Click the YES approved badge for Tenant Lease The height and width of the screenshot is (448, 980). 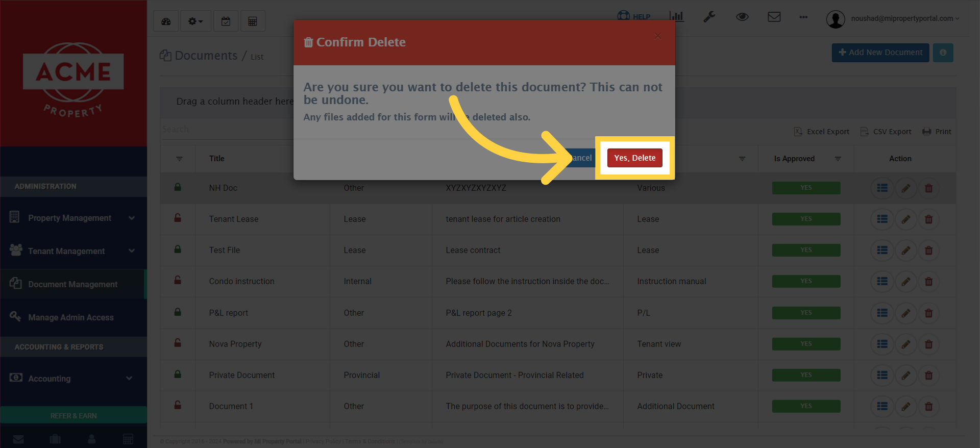[x=806, y=219]
